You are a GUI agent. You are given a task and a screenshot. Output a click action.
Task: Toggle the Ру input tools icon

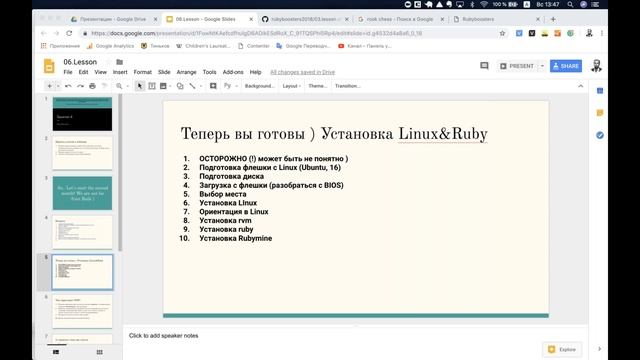point(227,86)
